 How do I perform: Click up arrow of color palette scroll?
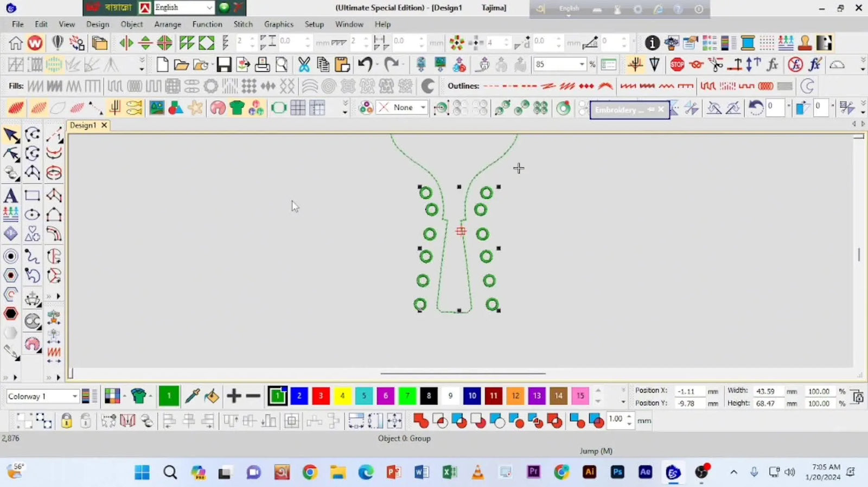tap(598, 390)
